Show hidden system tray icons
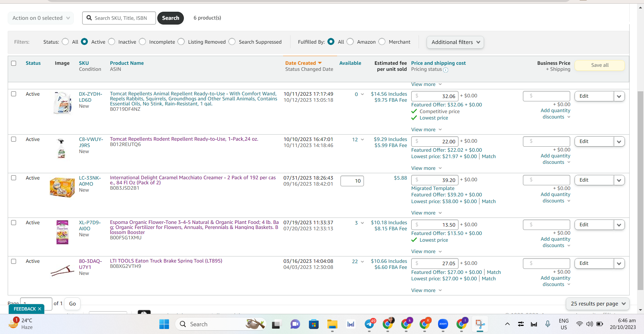Image resolution: width=644 pixels, height=334 pixels. (507, 324)
